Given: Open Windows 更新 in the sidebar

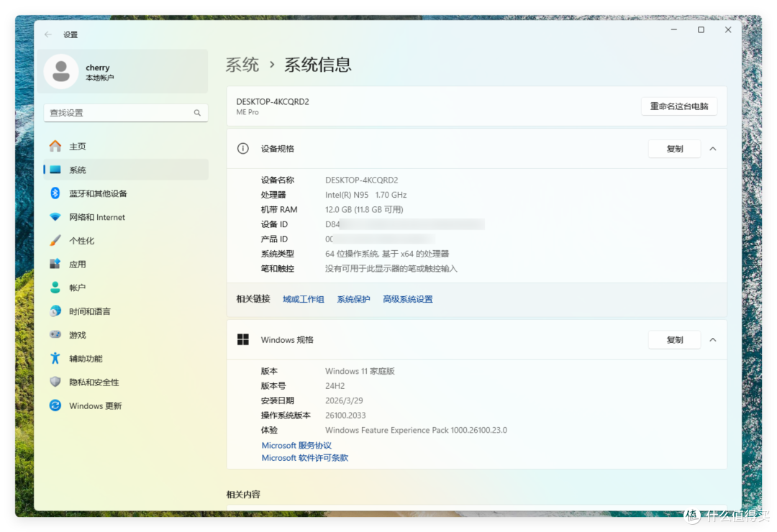Looking at the screenshot, I should (x=126, y=405).
